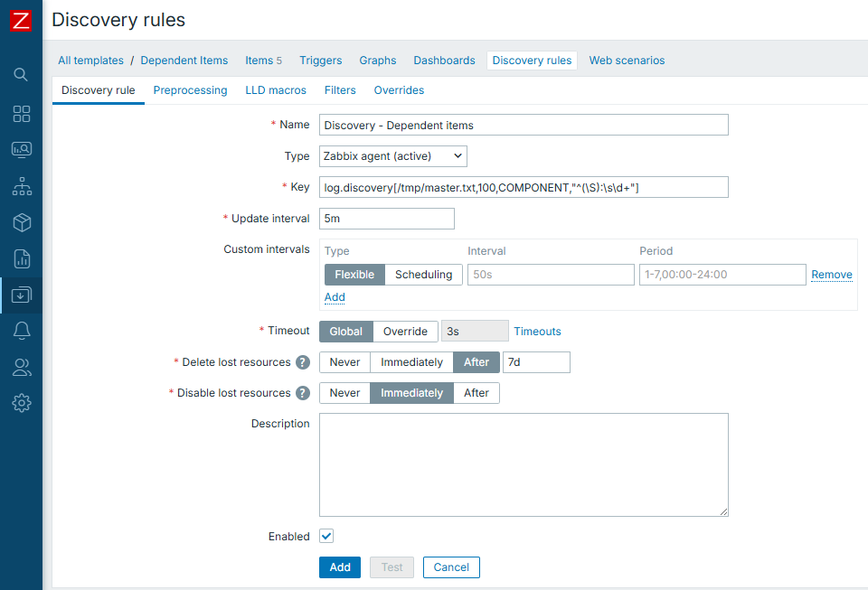Switch to the Preprocessing tab
The width and height of the screenshot is (868, 590).
click(x=190, y=90)
